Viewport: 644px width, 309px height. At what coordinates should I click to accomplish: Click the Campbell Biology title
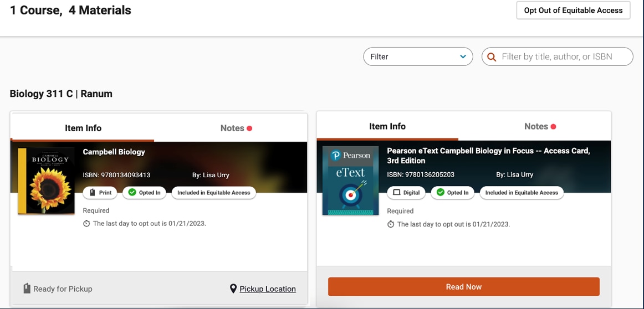coord(114,152)
